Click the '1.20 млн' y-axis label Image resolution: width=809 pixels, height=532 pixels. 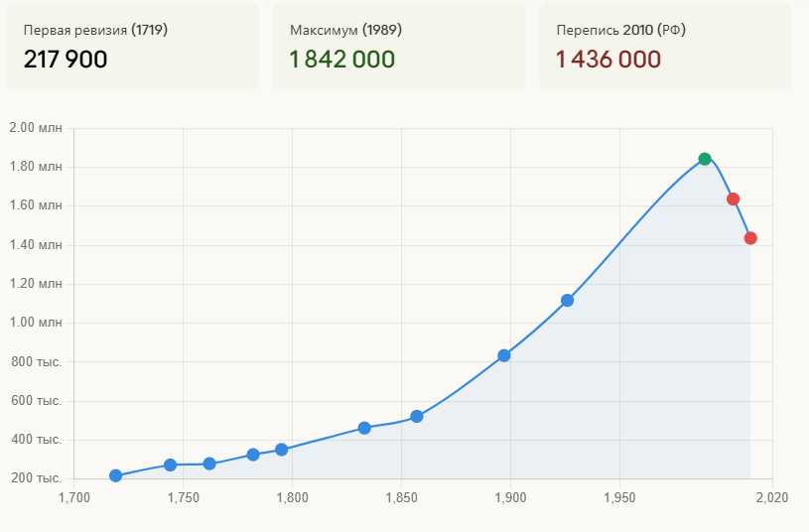tap(36, 283)
